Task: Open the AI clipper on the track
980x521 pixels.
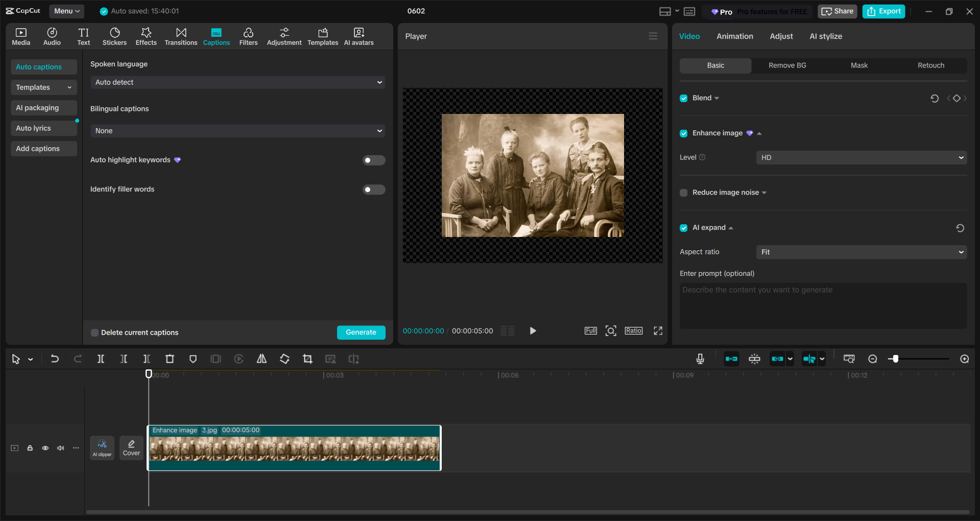Action: (102, 447)
